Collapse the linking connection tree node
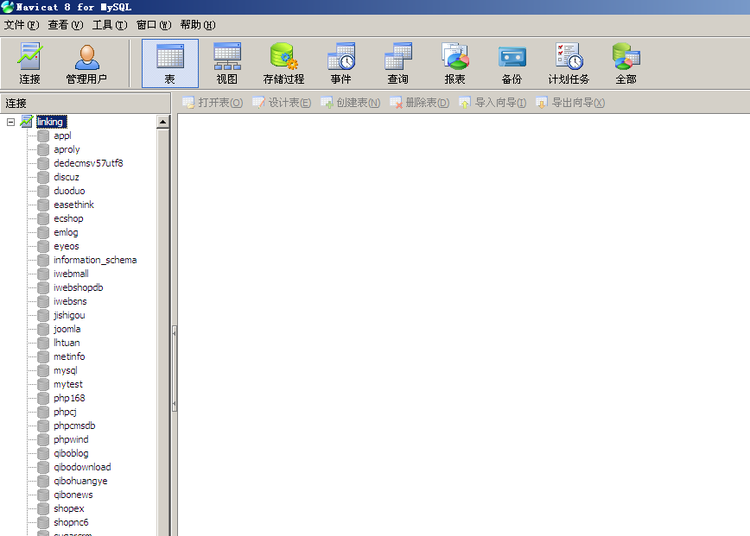750x536 pixels. tap(11, 122)
